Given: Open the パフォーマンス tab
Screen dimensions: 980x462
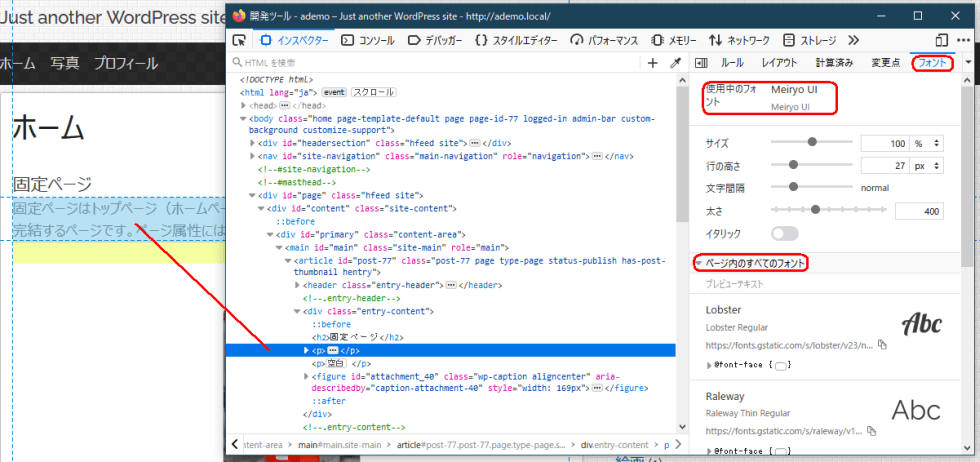Looking at the screenshot, I should (x=604, y=41).
